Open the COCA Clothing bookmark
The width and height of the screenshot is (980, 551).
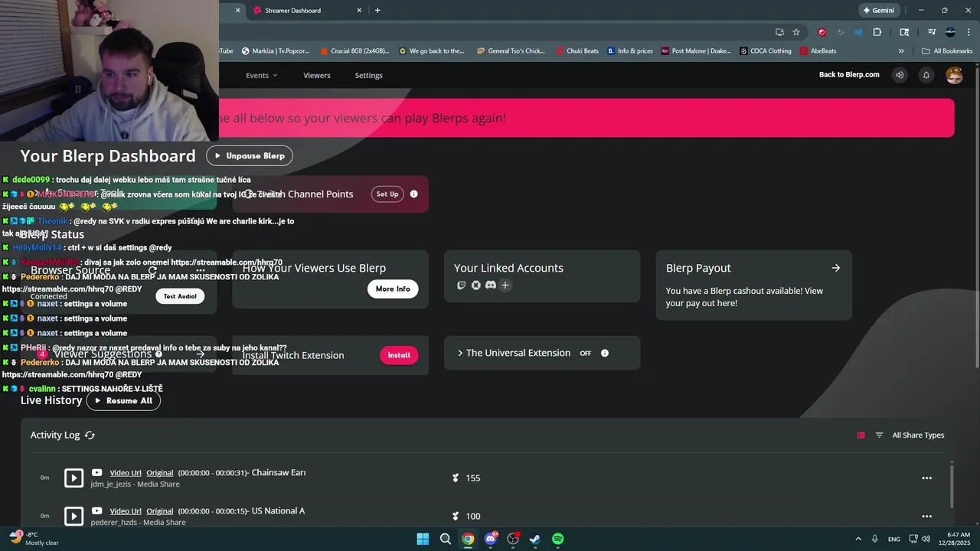pyautogui.click(x=766, y=51)
